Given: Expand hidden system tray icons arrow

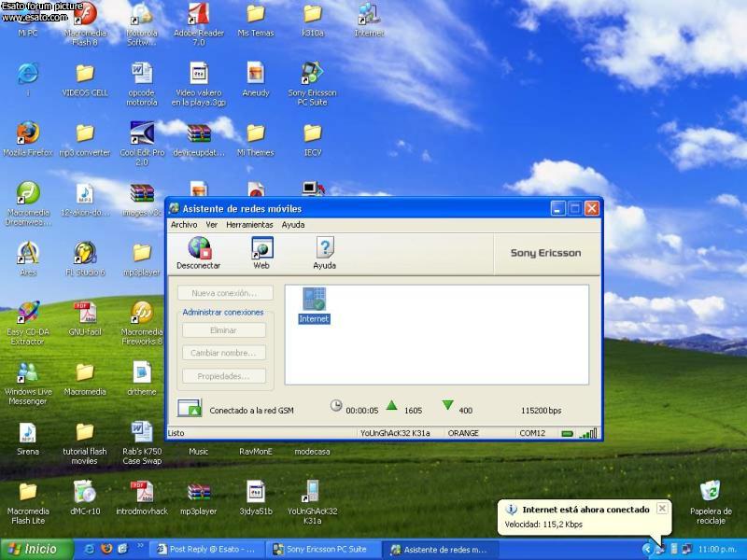Looking at the screenshot, I should [646, 549].
